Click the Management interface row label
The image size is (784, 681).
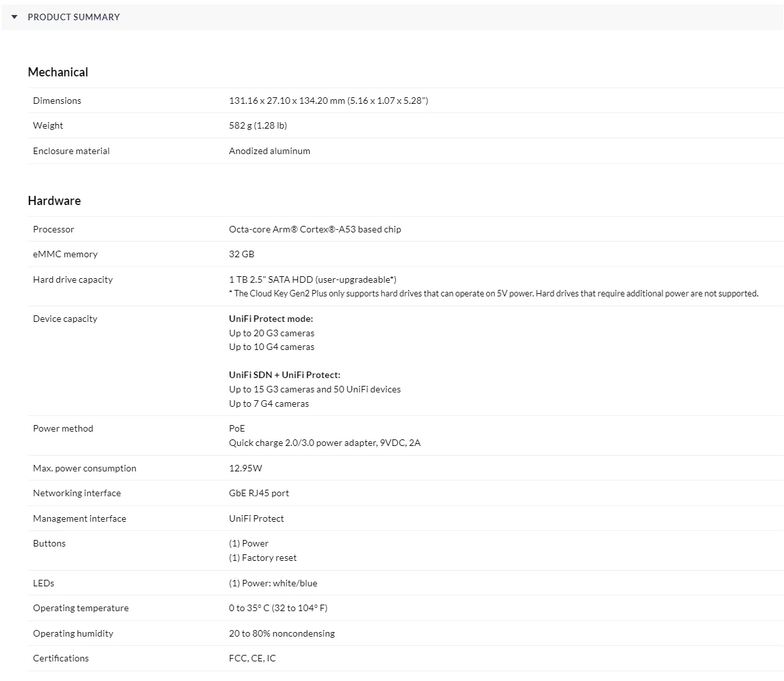pos(79,518)
